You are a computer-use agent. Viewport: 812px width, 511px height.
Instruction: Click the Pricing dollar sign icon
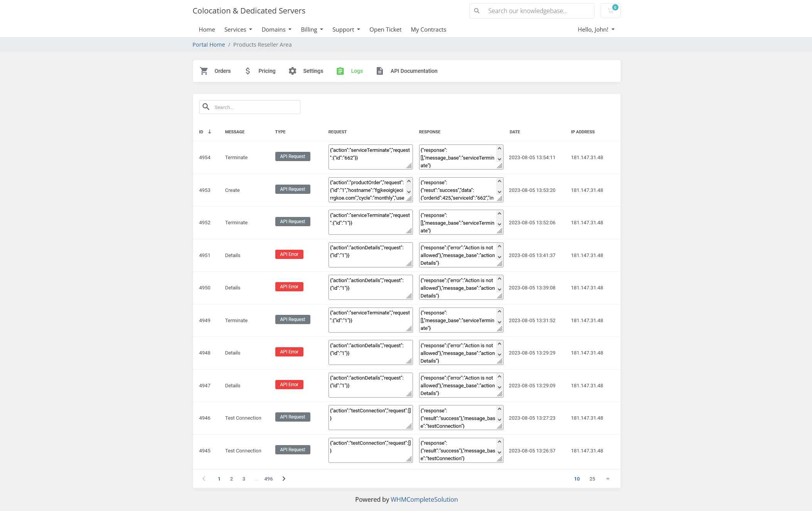tap(248, 71)
